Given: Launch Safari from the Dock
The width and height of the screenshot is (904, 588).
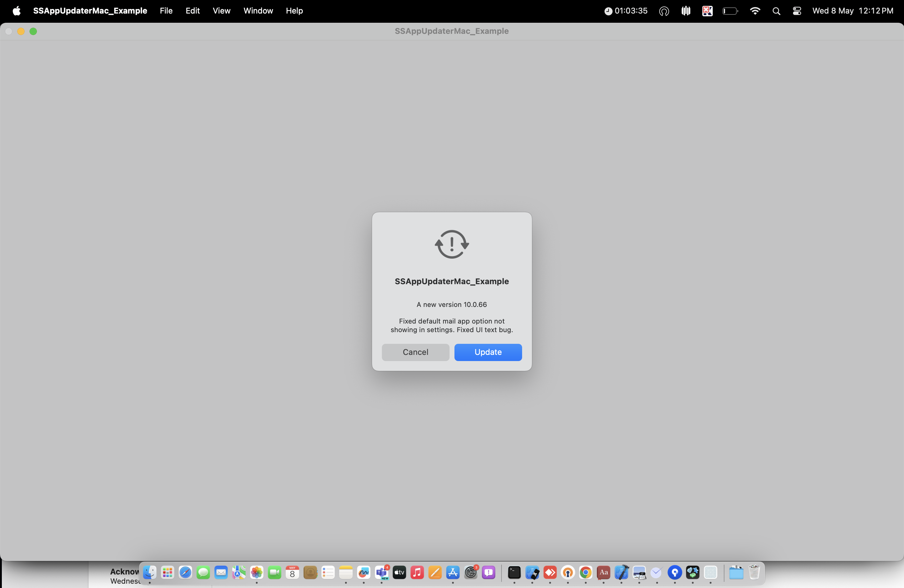Looking at the screenshot, I should (185, 572).
